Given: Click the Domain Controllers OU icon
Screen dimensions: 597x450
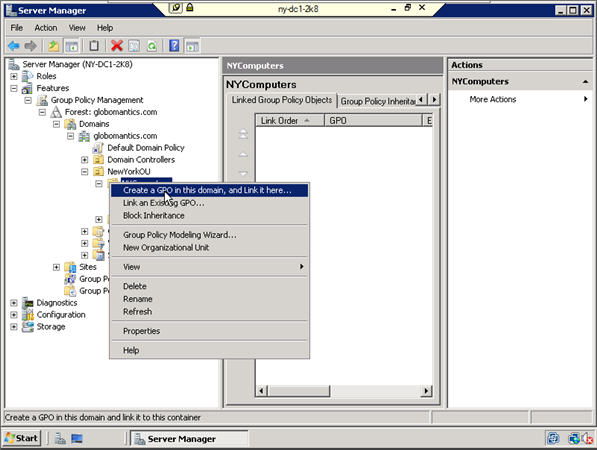Looking at the screenshot, I should (x=98, y=160).
